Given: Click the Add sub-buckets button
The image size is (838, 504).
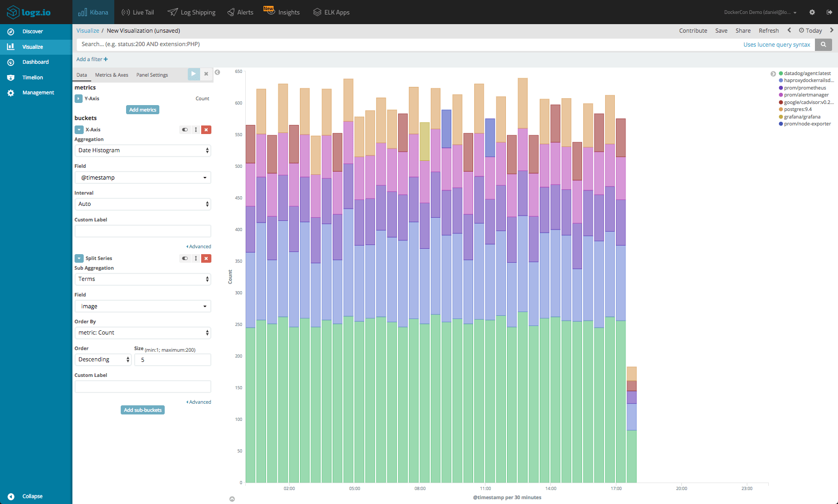Looking at the screenshot, I should (x=143, y=410).
